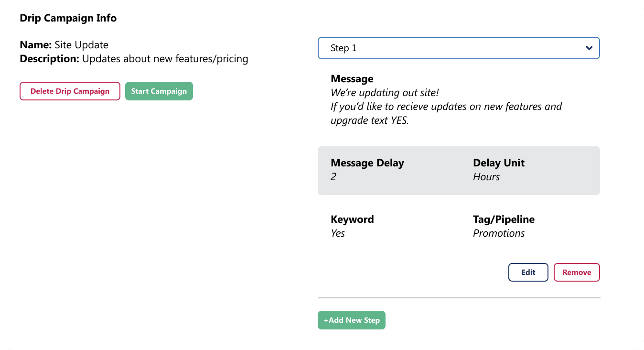This screenshot has height=350, width=644.
Task: Click the message delay value 2
Action: (333, 177)
